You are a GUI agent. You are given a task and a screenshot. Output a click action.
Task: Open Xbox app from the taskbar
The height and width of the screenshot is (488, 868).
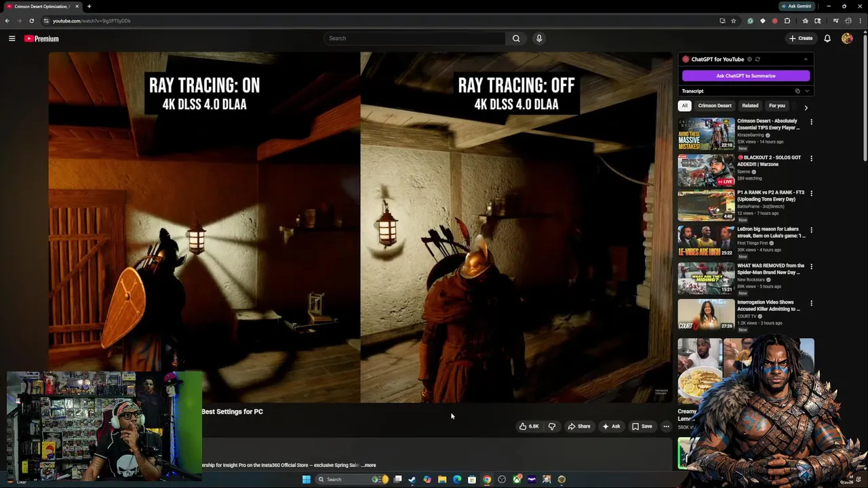click(x=517, y=479)
